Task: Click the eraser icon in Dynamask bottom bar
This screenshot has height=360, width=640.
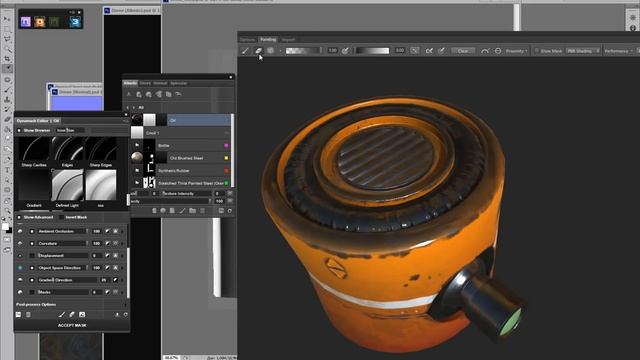Action: (x=72, y=315)
